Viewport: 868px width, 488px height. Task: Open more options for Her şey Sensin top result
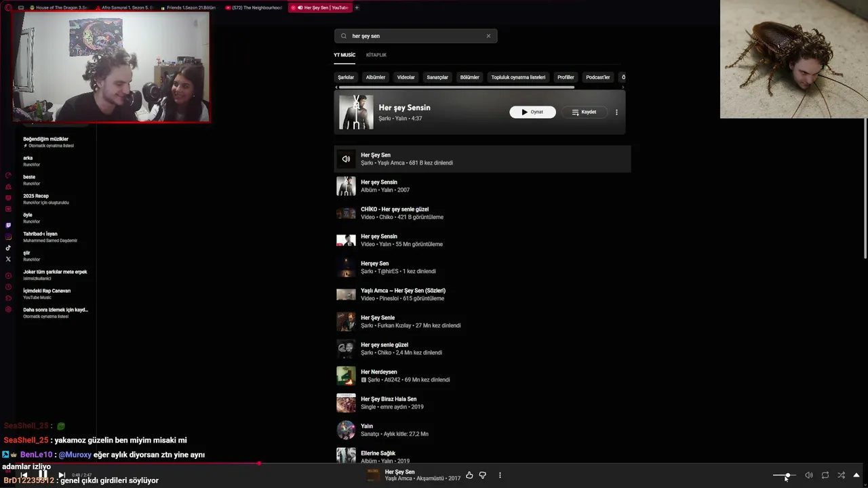point(616,112)
